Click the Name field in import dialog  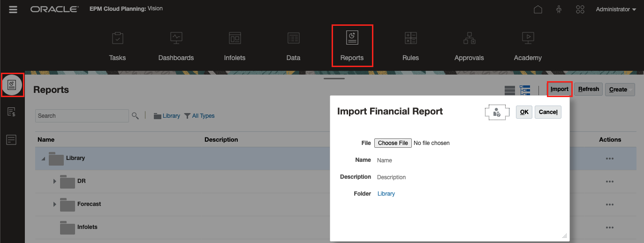pos(422,160)
